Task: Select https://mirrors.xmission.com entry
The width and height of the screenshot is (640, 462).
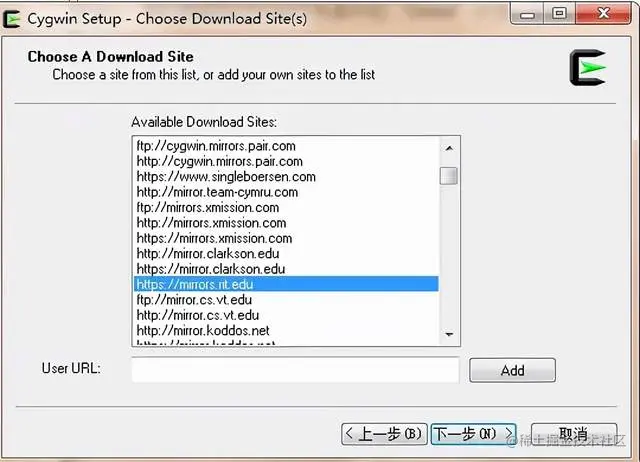Action: [286, 238]
